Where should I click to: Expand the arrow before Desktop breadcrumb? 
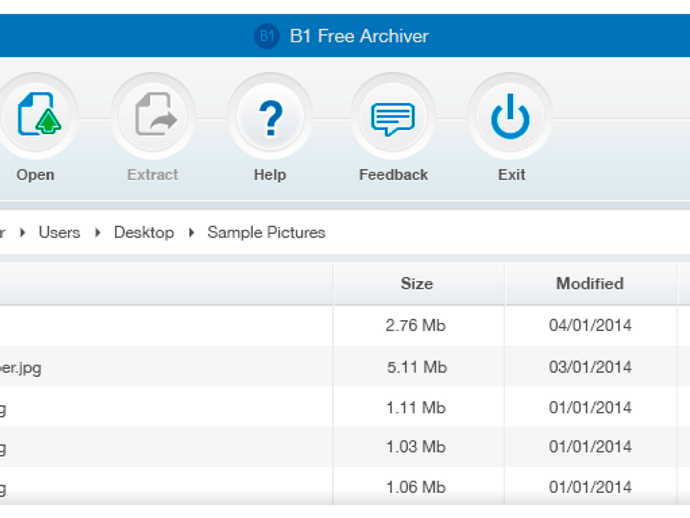click(98, 232)
